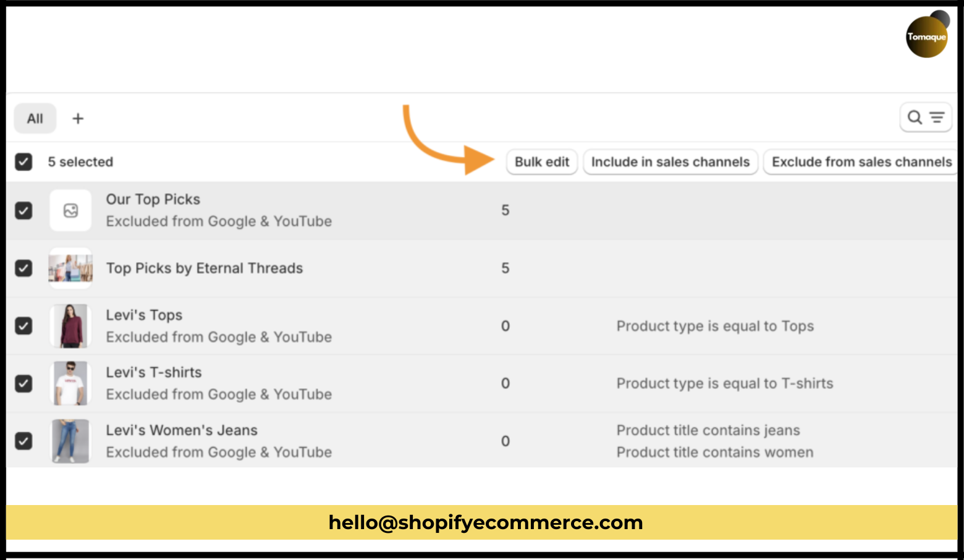The image size is (964, 560).
Task: Click placeholder image icon for Our Top Picks
Action: [70, 211]
